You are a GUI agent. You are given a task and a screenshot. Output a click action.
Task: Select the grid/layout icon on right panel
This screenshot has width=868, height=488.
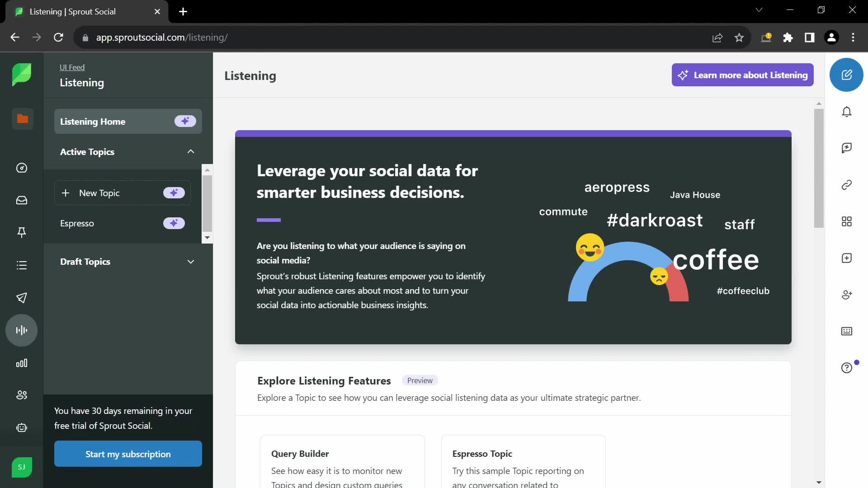847,221
